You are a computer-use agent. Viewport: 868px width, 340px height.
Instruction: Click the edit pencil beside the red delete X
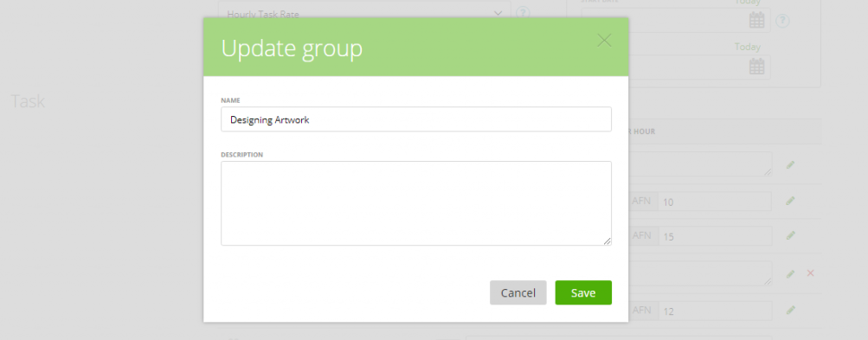790,273
